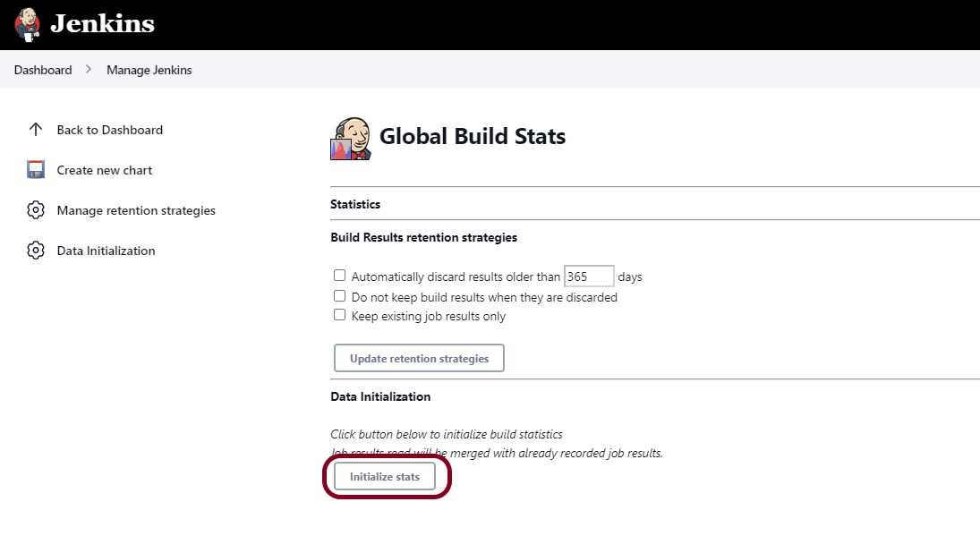Viewport: 980px width, 536px height.
Task: Expand the chevron after Dashboard breadcrumb
Action: (89, 70)
